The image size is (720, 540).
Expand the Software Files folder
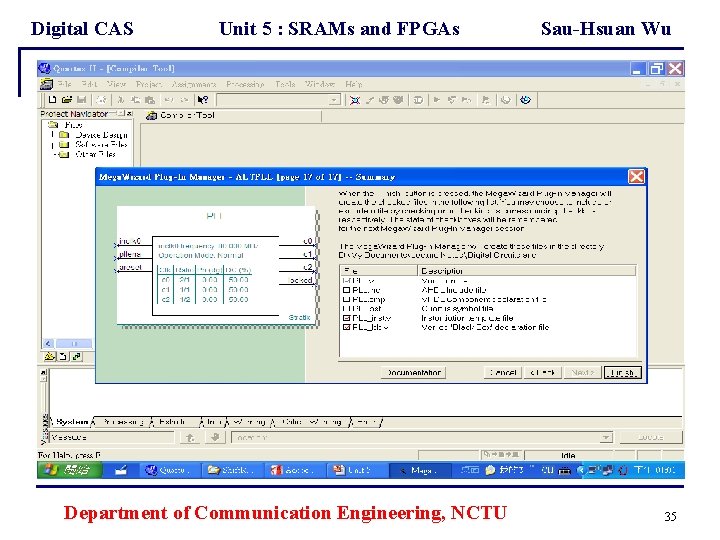pyautogui.click(x=52, y=145)
